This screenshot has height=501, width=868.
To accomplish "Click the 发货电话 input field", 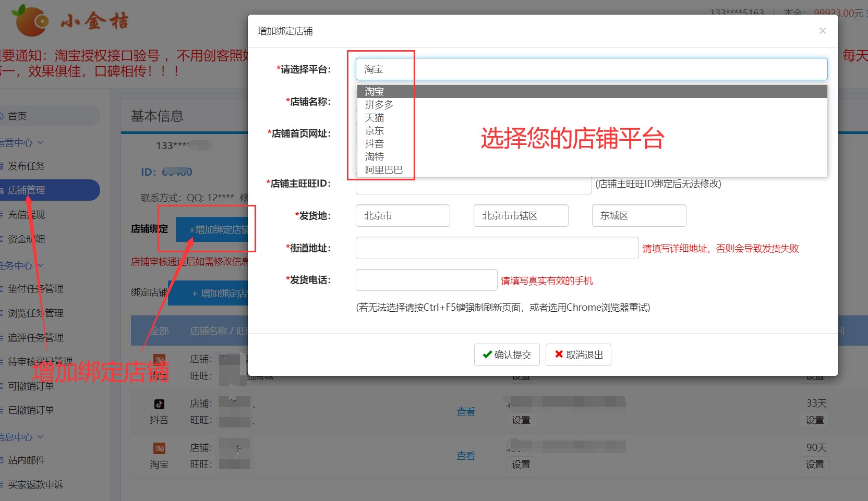I will point(426,280).
